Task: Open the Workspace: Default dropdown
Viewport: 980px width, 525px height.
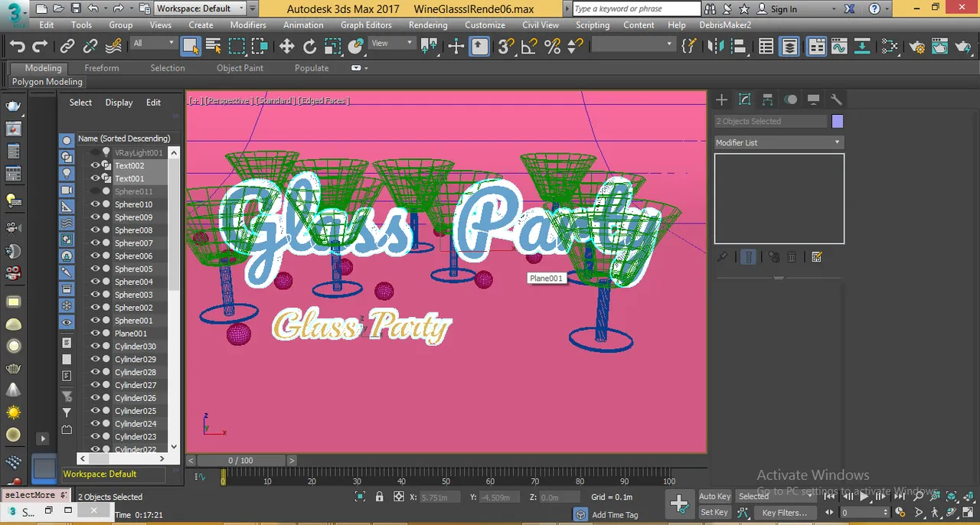Action: 200,8
